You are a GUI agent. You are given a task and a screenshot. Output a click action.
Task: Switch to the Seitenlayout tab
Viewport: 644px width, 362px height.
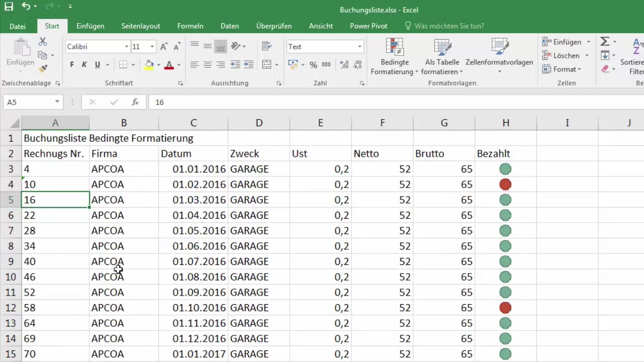(141, 26)
